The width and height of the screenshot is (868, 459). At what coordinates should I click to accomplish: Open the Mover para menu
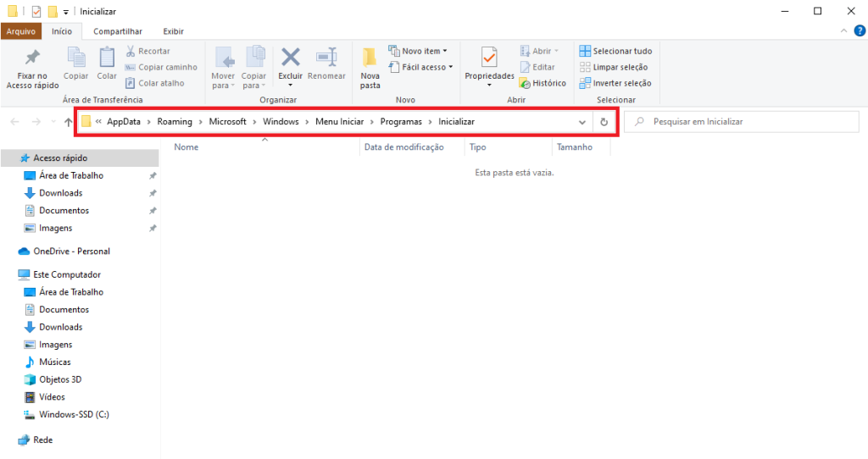point(223,68)
